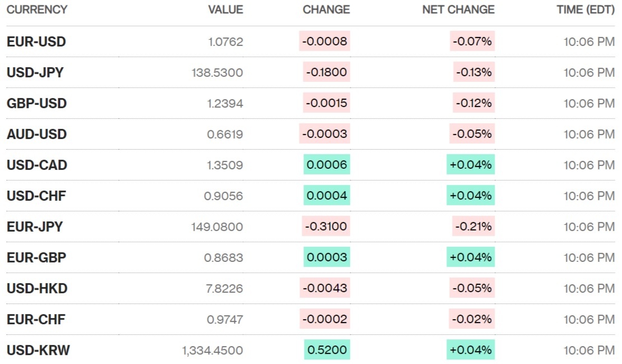This screenshot has height=364, width=622.
Task: Click the CHANGE column header
Action: [x=326, y=10]
